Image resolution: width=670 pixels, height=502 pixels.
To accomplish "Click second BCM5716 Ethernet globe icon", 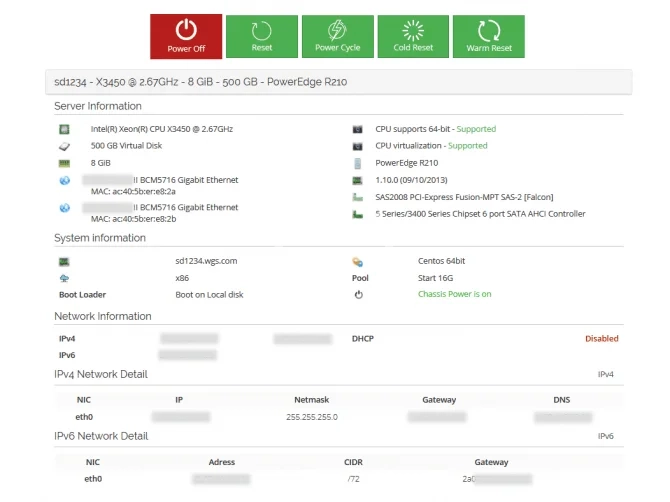I will [x=64, y=208].
